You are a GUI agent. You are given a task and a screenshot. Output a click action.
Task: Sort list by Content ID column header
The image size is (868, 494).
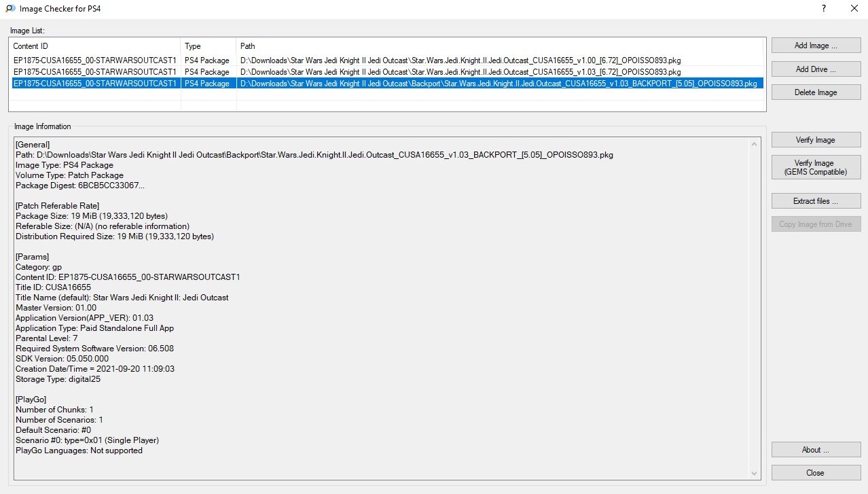click(95, 46)
